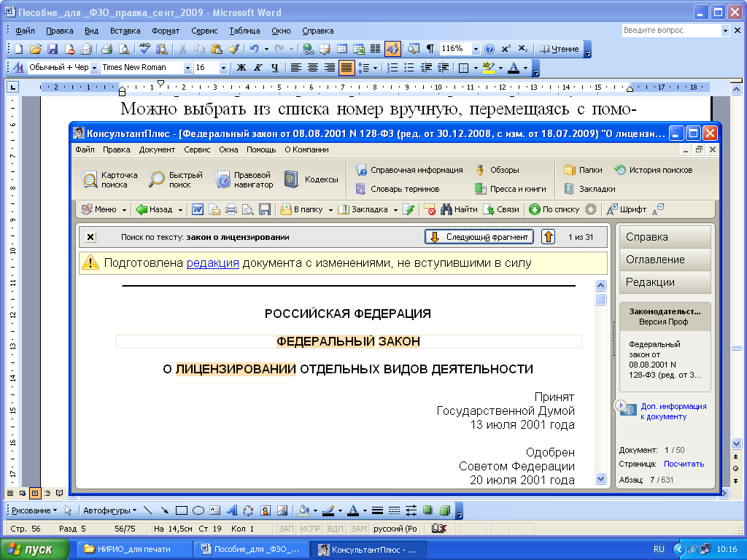Open Справка tab on right panel
747x560 pixels.
click(665, 237)
